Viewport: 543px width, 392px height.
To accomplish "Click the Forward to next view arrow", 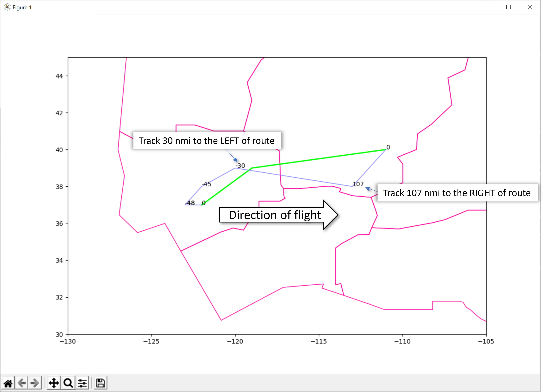I will click(x=35, y=383).
